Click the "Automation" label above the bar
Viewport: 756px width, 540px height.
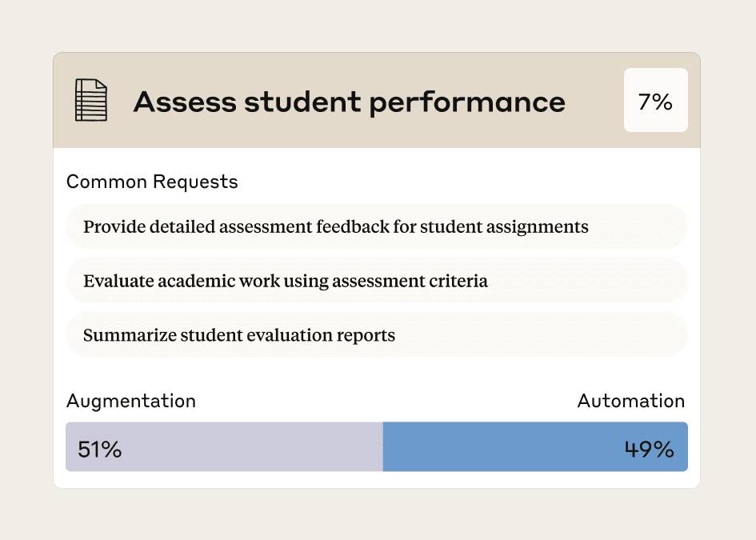click(x=631, y=401)
